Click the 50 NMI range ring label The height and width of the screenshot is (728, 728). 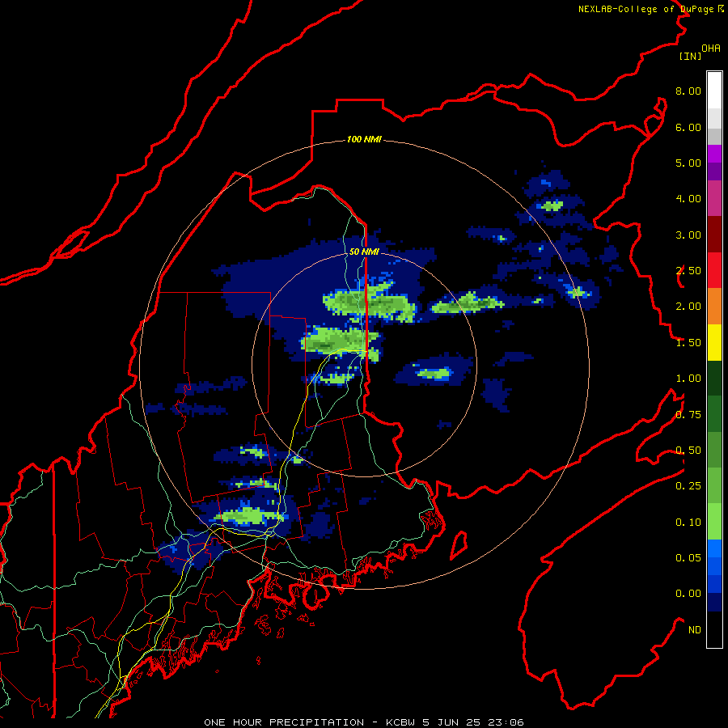coord(364,252)
